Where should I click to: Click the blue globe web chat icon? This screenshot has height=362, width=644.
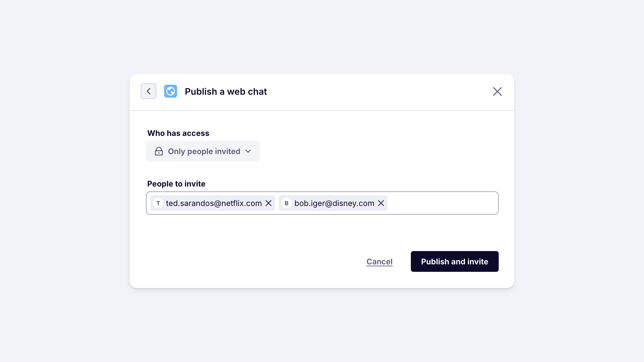171,91
